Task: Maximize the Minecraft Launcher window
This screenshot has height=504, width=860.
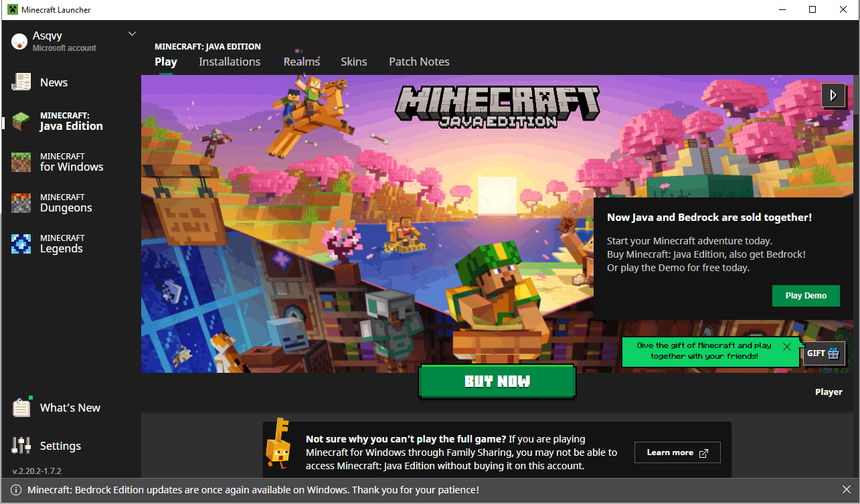Action: pyautogui.click(x=812, y=9)
